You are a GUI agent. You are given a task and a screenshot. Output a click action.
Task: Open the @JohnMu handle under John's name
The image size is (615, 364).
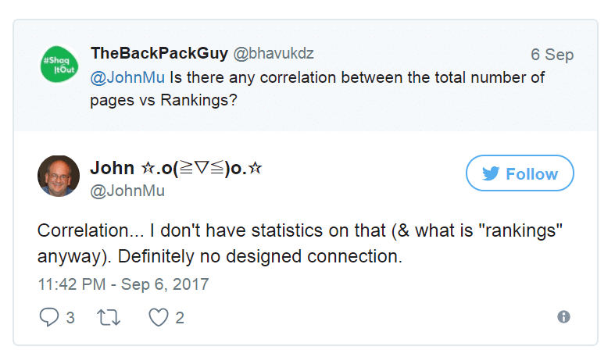point(127,191)
